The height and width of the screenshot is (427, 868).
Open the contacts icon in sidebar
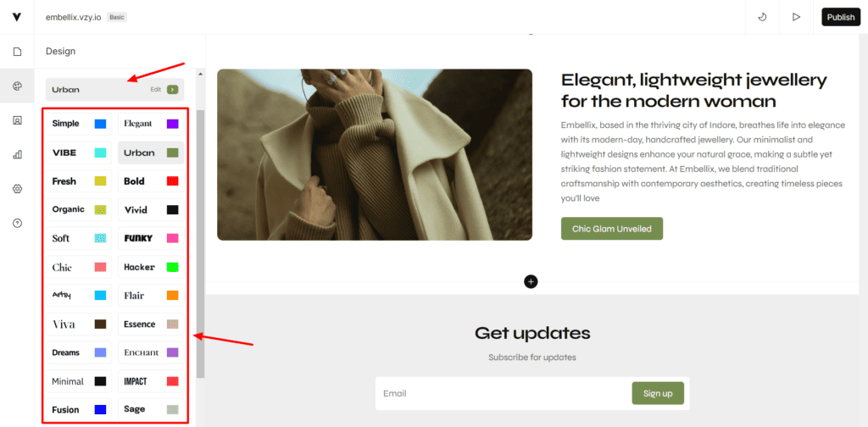tap(17, 120)
